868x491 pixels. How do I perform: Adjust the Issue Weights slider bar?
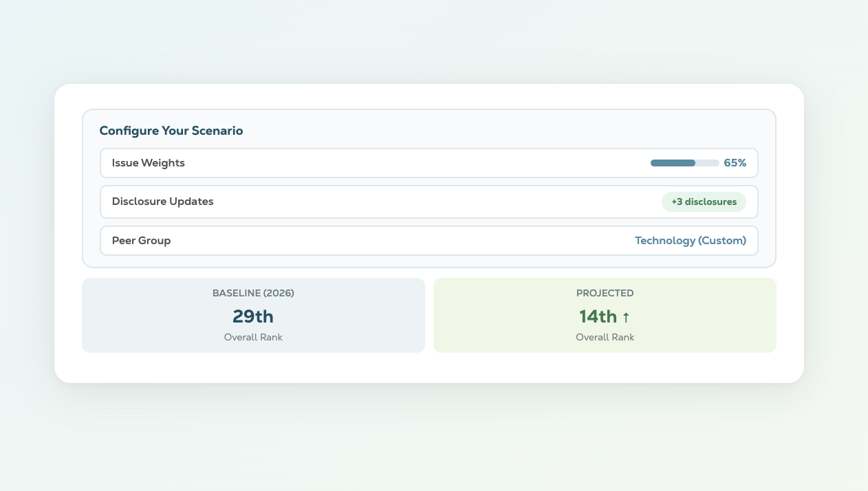click(684, 163)
